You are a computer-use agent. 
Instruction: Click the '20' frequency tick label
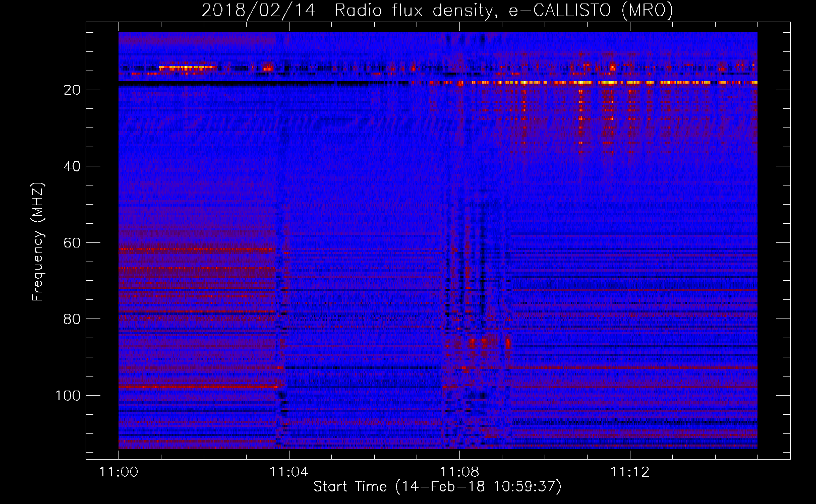pos(72,90)
